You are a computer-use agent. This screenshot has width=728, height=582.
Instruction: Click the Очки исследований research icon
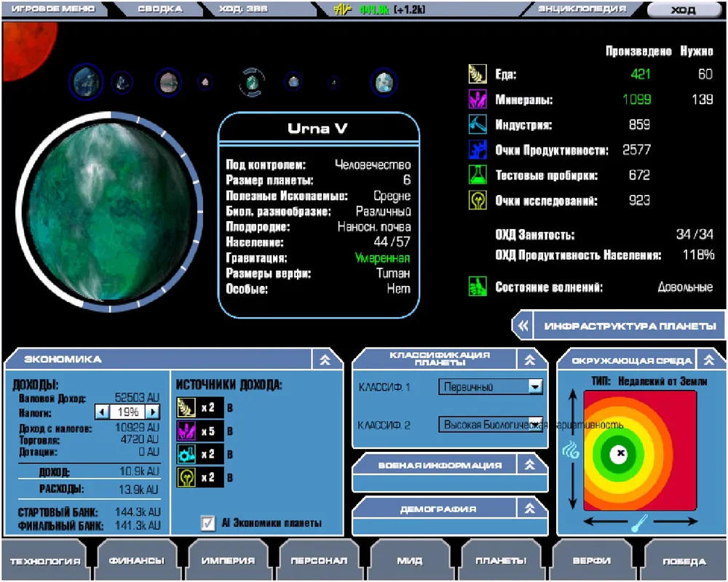pos(477,201)
